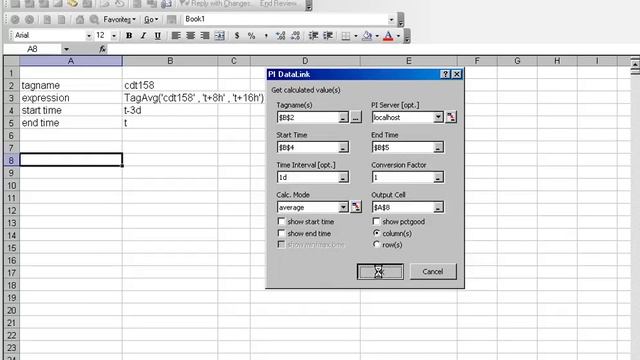Click the Insert Function fx icon

(x=102, y=49)
